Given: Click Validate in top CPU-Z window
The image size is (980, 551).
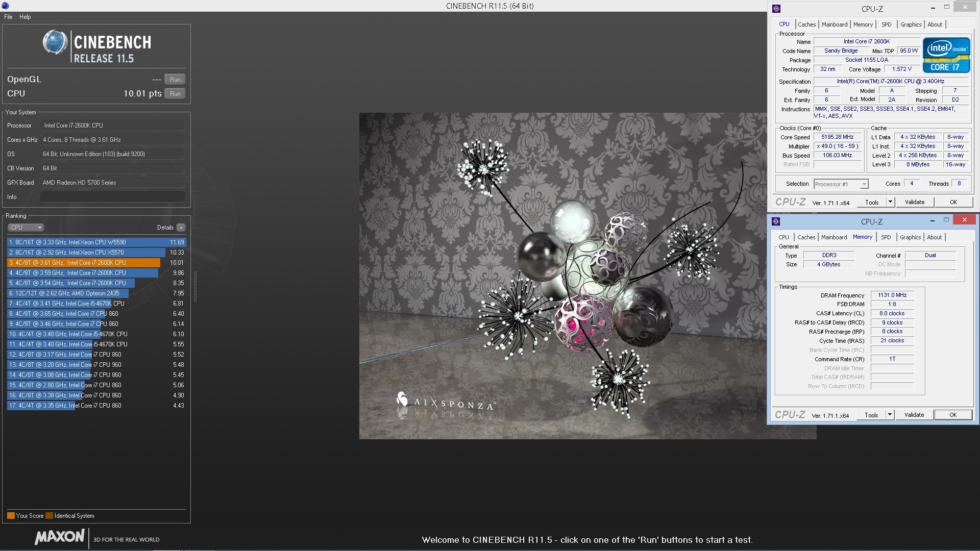Looking at the screenshot, I should (915, 202).
